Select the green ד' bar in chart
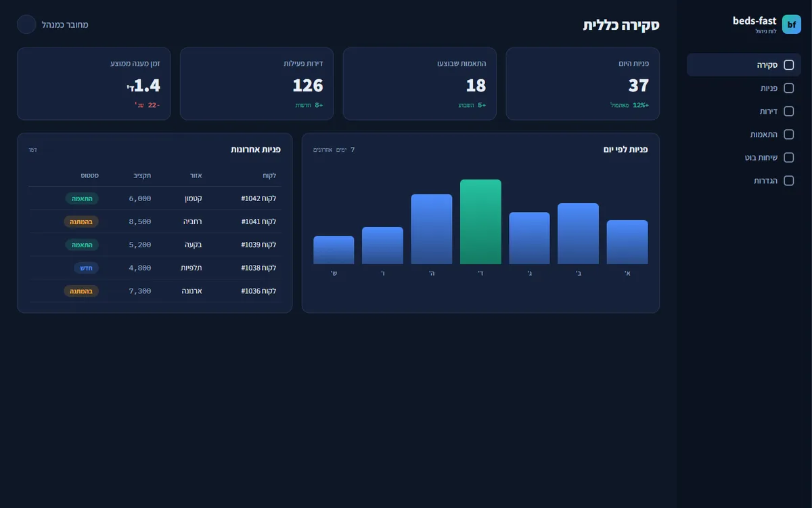This screenshot has width=812, height=508. coord(480,221)
